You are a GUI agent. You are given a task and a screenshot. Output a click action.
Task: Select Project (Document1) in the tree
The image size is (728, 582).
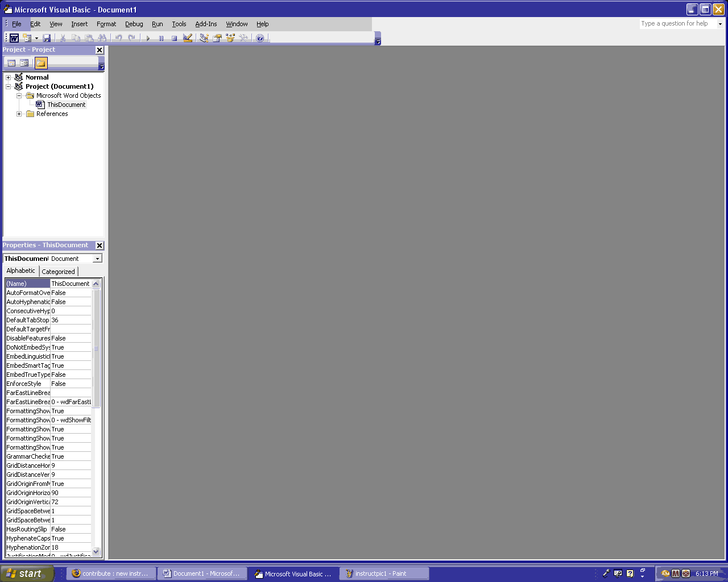(59, 86)
